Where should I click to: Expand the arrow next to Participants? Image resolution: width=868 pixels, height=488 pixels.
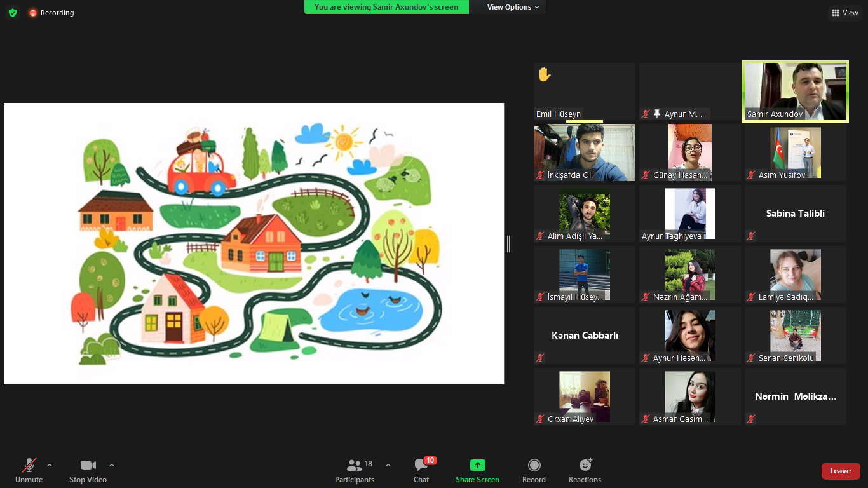(388, 465)
